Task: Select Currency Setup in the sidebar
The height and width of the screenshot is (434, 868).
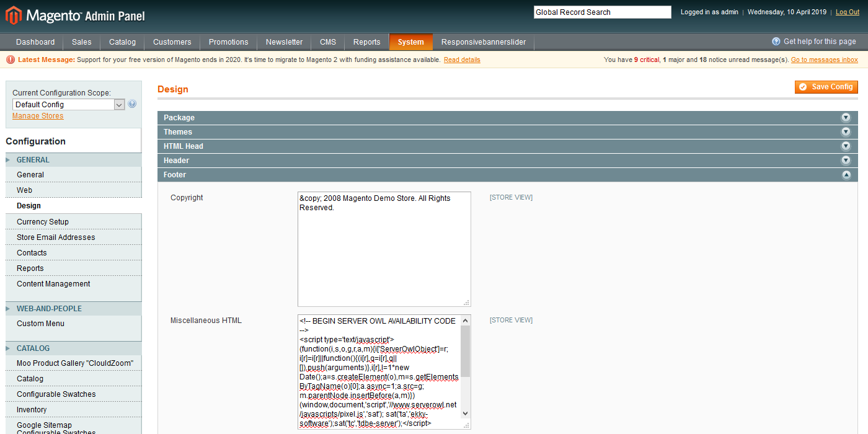Action: click(x=42, y=221)
